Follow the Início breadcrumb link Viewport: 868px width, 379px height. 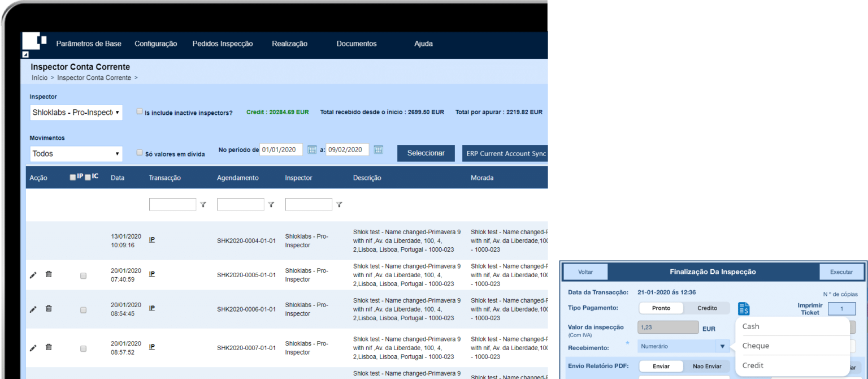point(40,77)
